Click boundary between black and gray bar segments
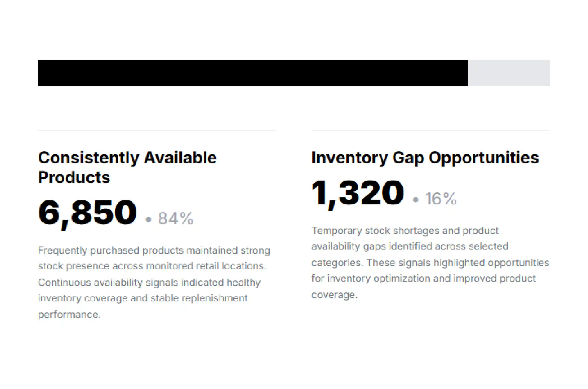Viewport: 588px width, 389px height. coord(467,73)
